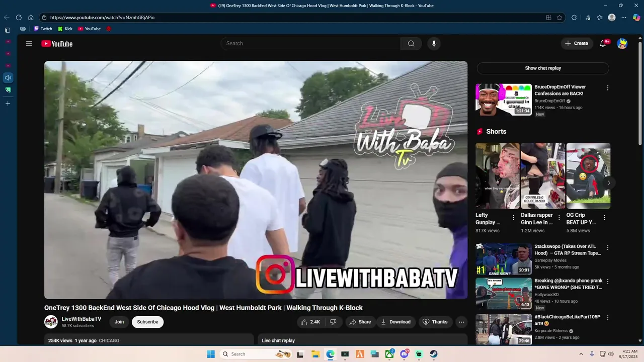Open options for Stackswopo video
Screen dimensions: 644x362
tap(607, 247)
